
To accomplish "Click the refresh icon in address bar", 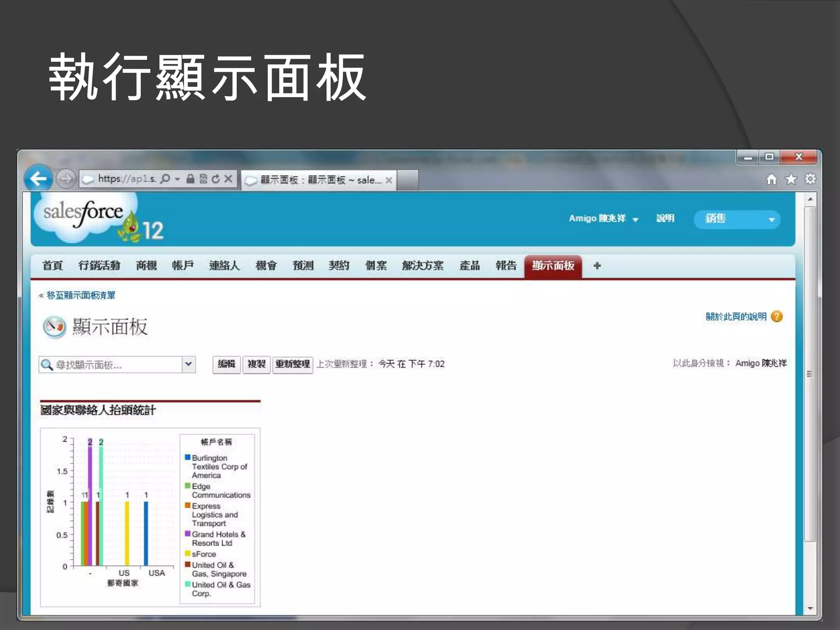I will (216, 179).
